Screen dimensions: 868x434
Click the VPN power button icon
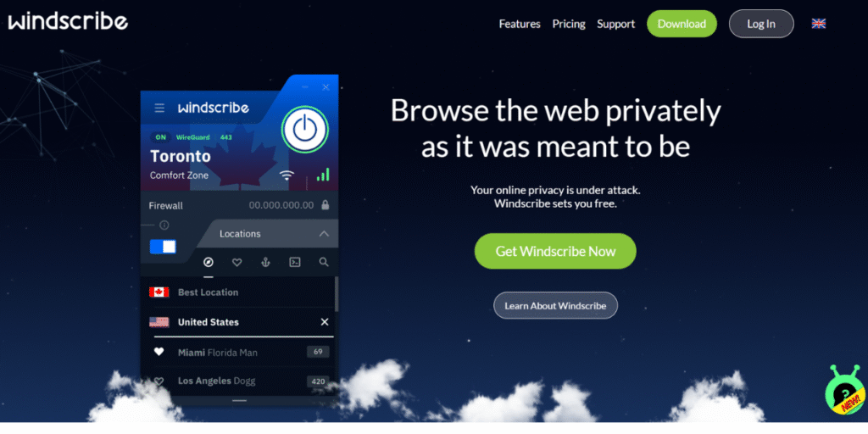coord(304,130)
